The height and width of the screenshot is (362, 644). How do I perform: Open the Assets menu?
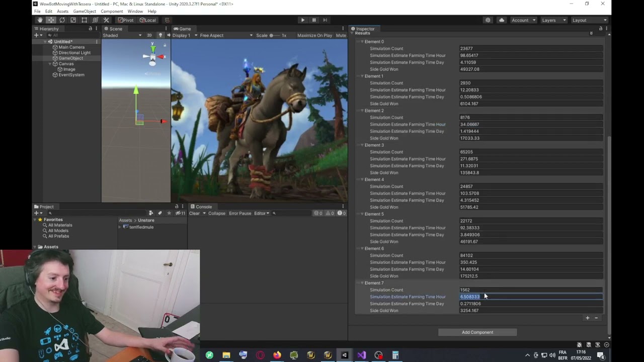[63, 11]
